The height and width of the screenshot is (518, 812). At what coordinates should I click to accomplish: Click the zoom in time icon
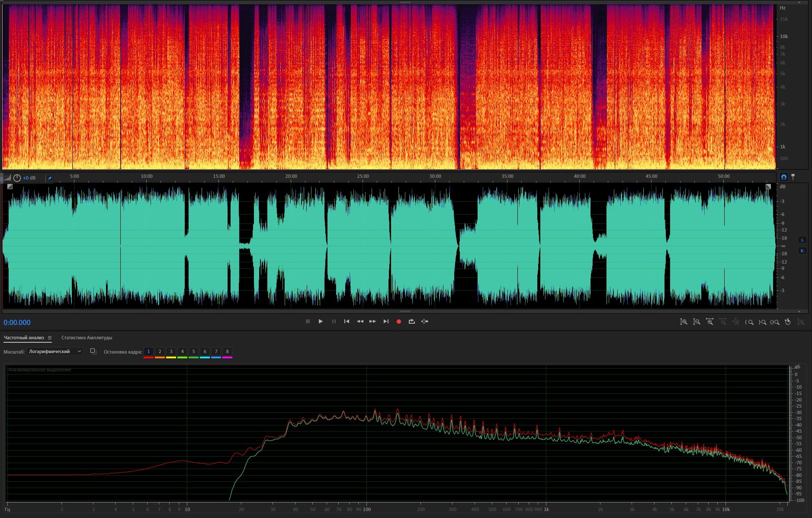tap(709, 322)
